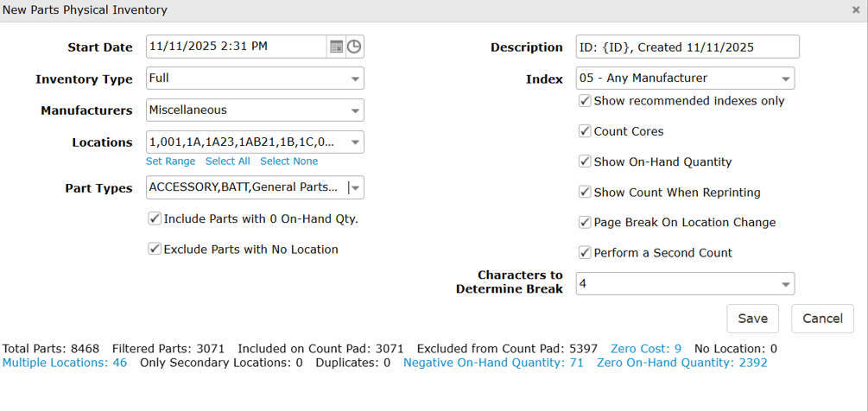The height and width of the screenshot is (411, 868).
Task: Click into the Description text field
Action: (687, 47)
